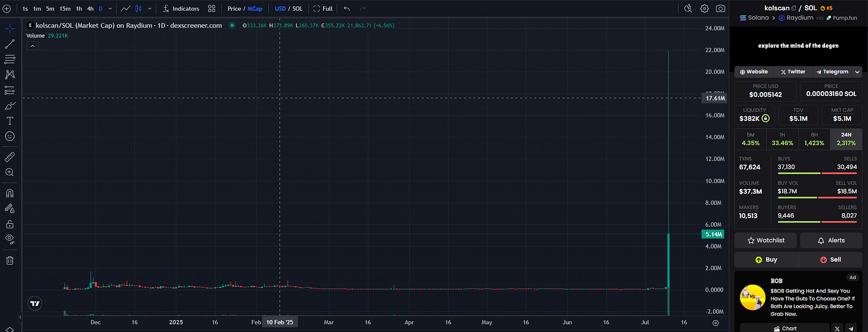The image size is (868, 332).
Task: Toggle lock all drawing tools
Action: click(x=10, y=224)
